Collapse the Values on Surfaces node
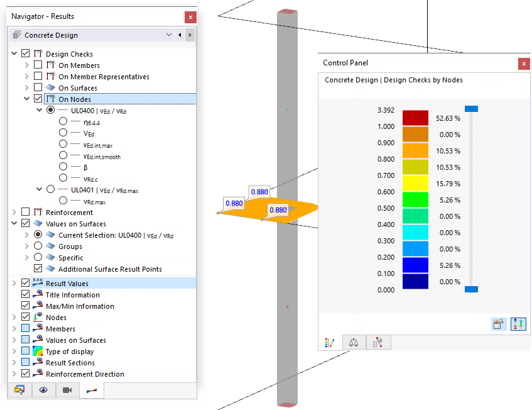This screenshot has width=532, height=410. click(14, 223)
